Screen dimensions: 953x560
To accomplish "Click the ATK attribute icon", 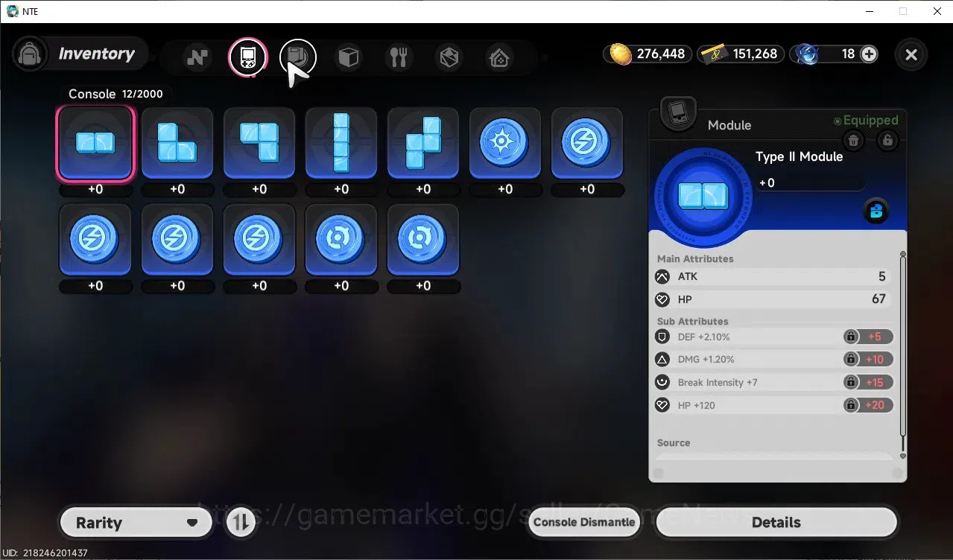I will pyautogui.click(x=662, y=277).
